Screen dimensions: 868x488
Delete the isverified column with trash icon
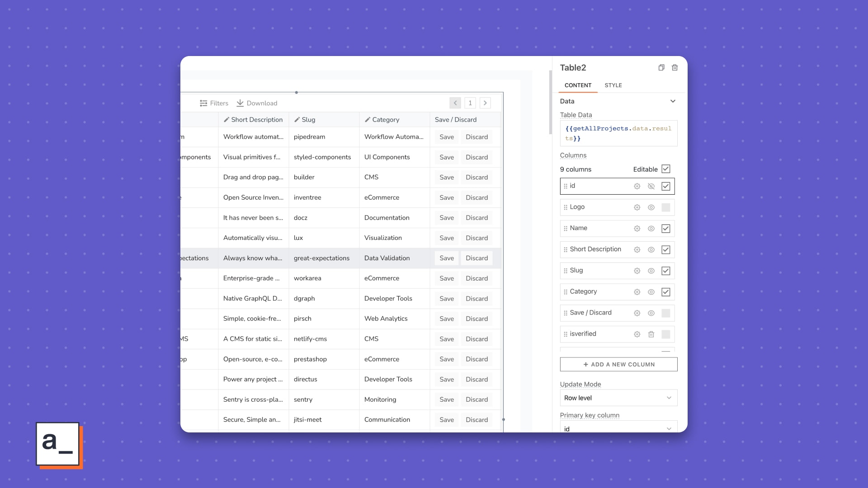(651, 334)
